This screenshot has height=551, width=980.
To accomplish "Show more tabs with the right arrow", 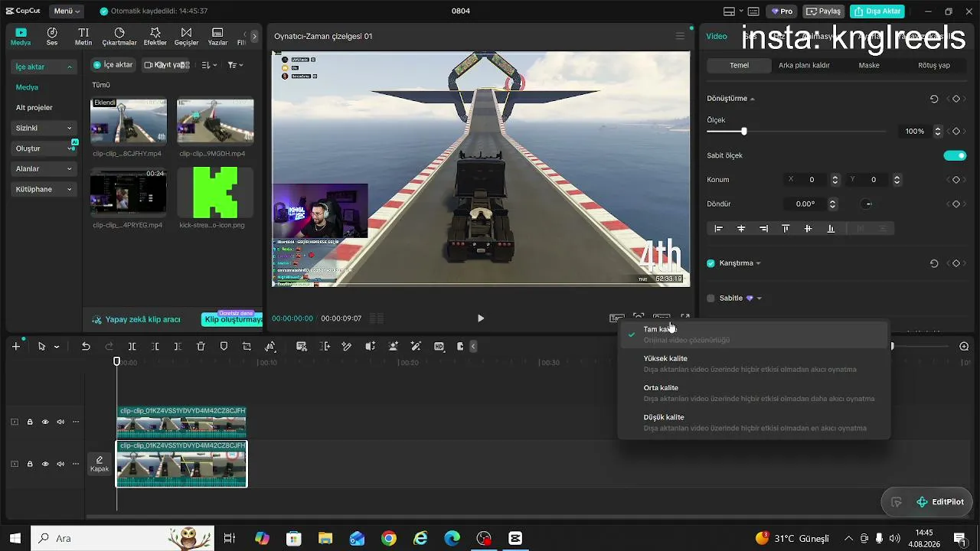I will pos(255,36).
